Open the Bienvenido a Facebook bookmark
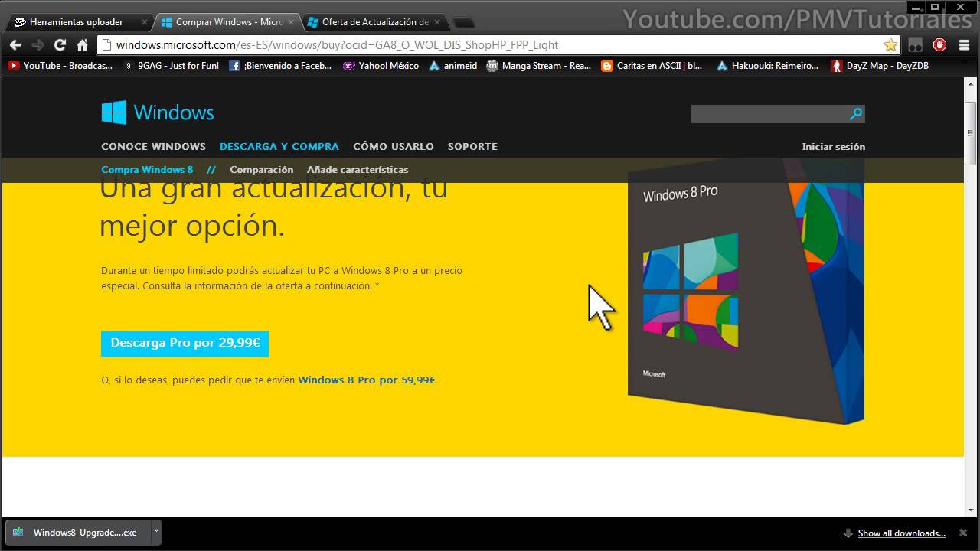 280,66
